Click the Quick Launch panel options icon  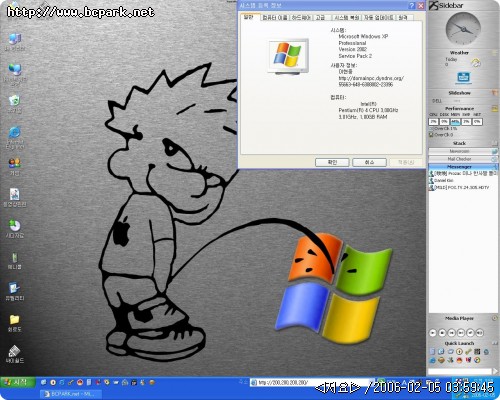495,343
